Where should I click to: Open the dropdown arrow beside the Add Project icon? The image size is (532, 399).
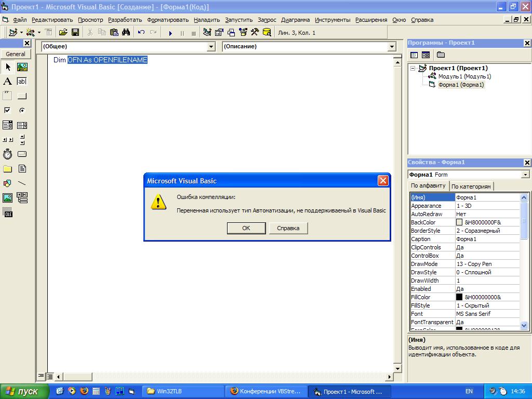click(21, 33)
